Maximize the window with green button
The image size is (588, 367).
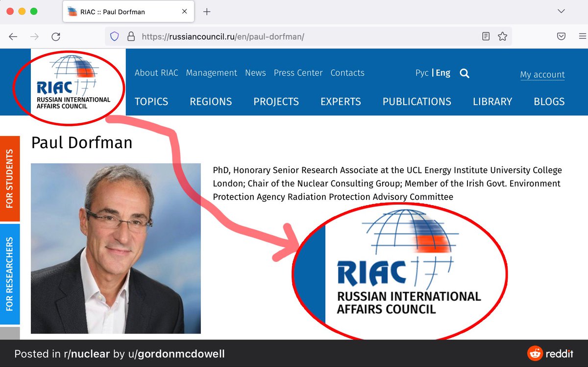click(x=33, y=11)
